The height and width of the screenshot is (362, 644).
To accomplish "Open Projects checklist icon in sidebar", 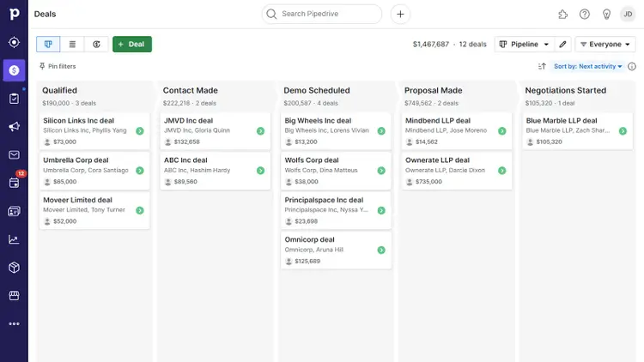I will 14,99.
